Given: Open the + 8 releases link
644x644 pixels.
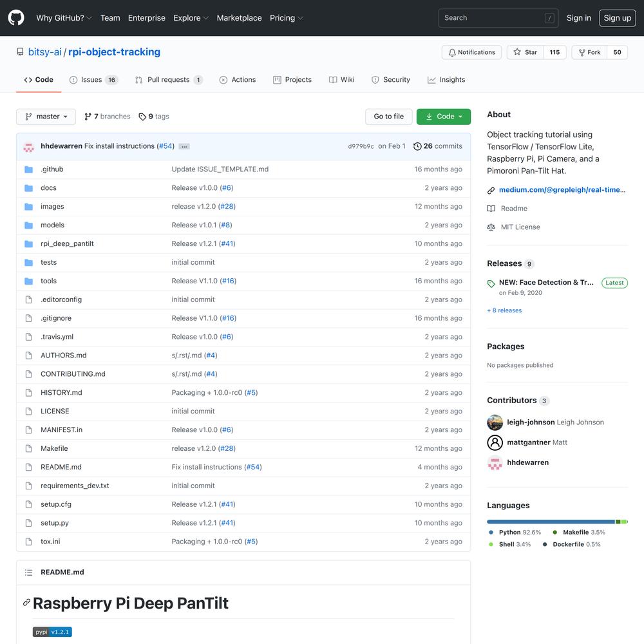Looking at the screenshot, I should (504, 310).
